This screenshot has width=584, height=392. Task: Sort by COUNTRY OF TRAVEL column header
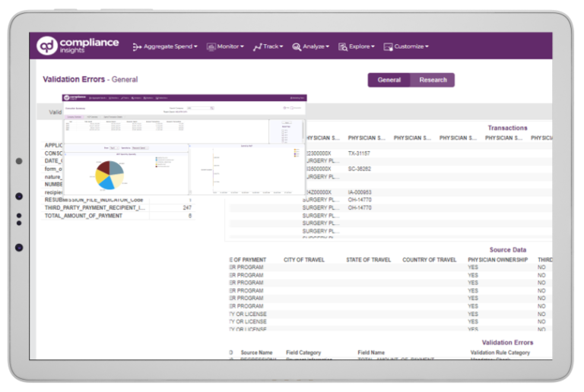pos(429,260)
